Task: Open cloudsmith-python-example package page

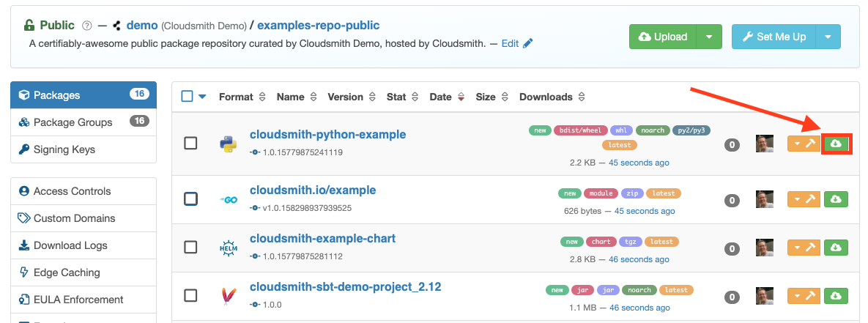Action: click(x=327, y=134)
